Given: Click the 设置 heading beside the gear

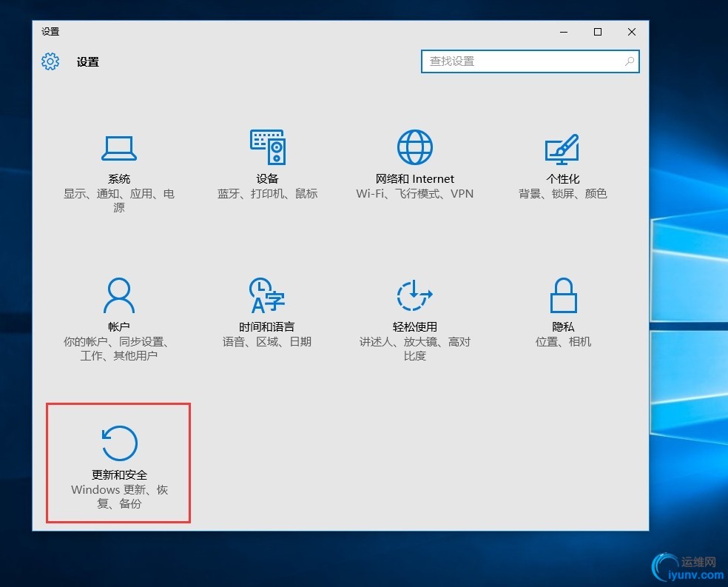Looking at the screenshot, I should pos(88,61).
